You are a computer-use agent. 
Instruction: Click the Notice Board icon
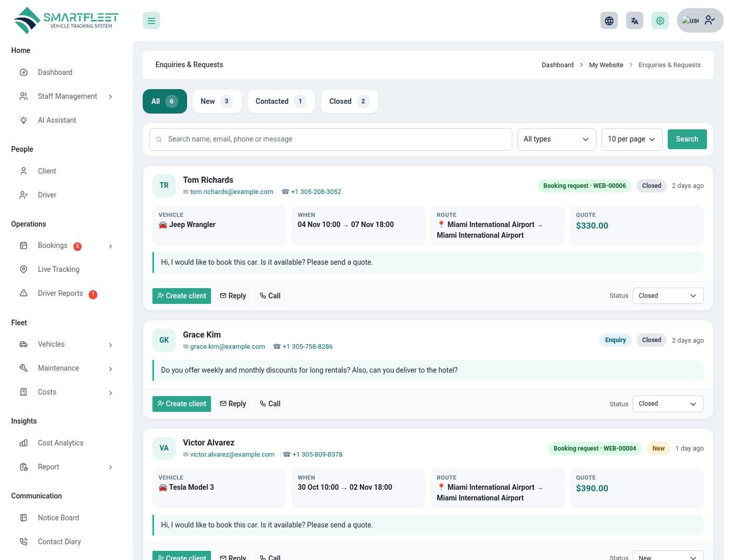[x=24, y=518]
